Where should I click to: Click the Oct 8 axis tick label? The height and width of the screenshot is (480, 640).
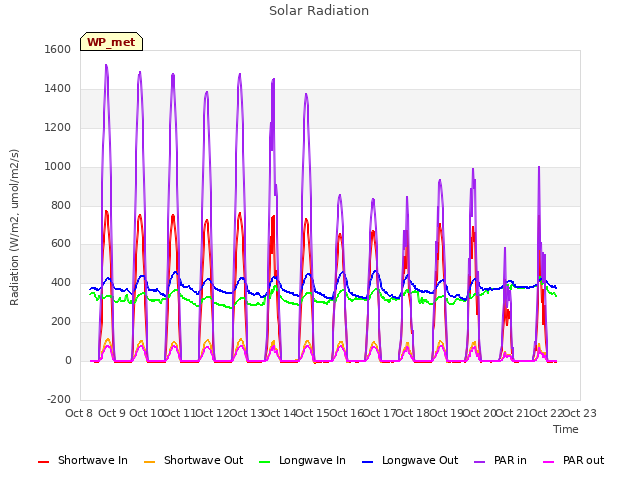point(79,413)
